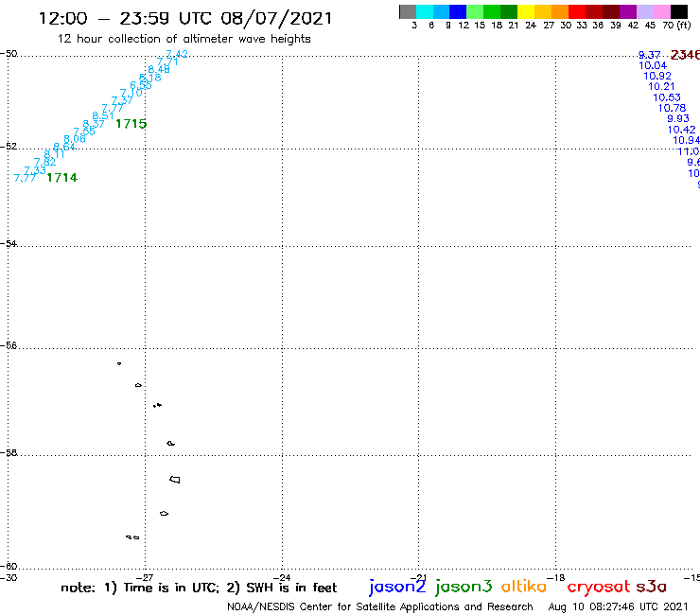This screenshot has width=700, height=615.
Task: Click the -54 latitude axis label
Action: click(9, 243)
